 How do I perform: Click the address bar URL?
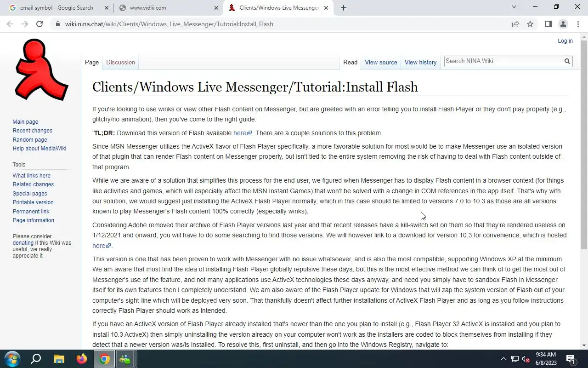169,24
